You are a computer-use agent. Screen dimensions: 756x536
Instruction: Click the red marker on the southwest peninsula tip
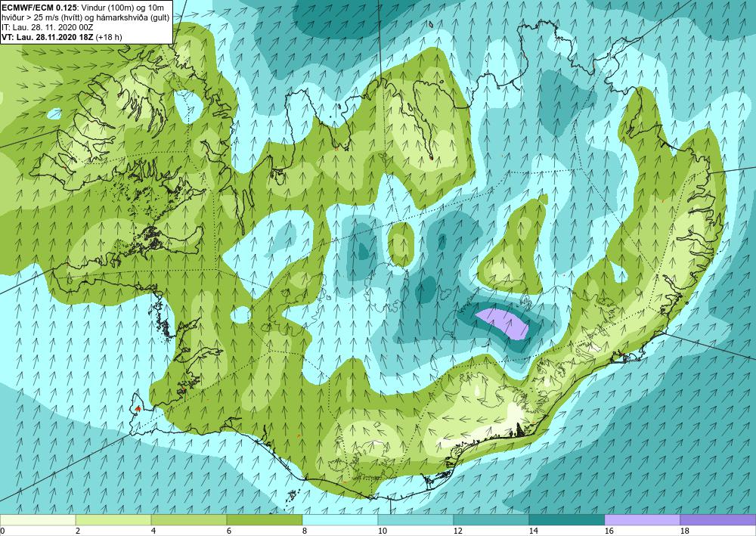pyautogui.click(x=138, y=408)
